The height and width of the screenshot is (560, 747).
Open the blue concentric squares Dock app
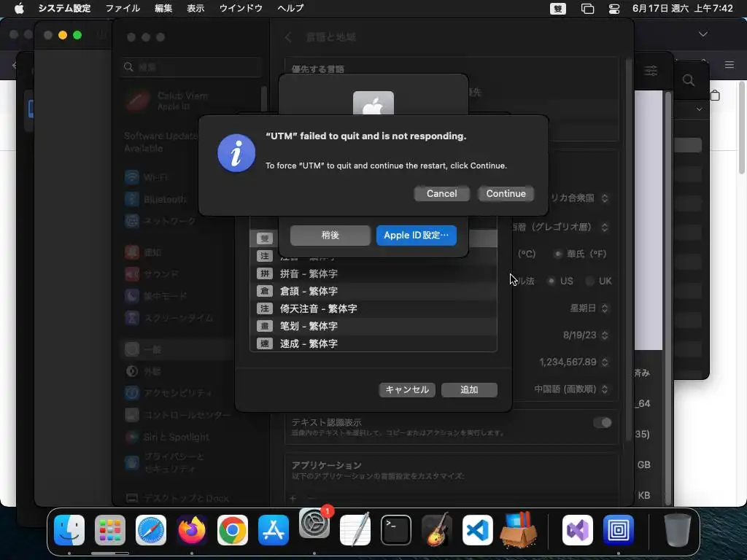[619, 529]
